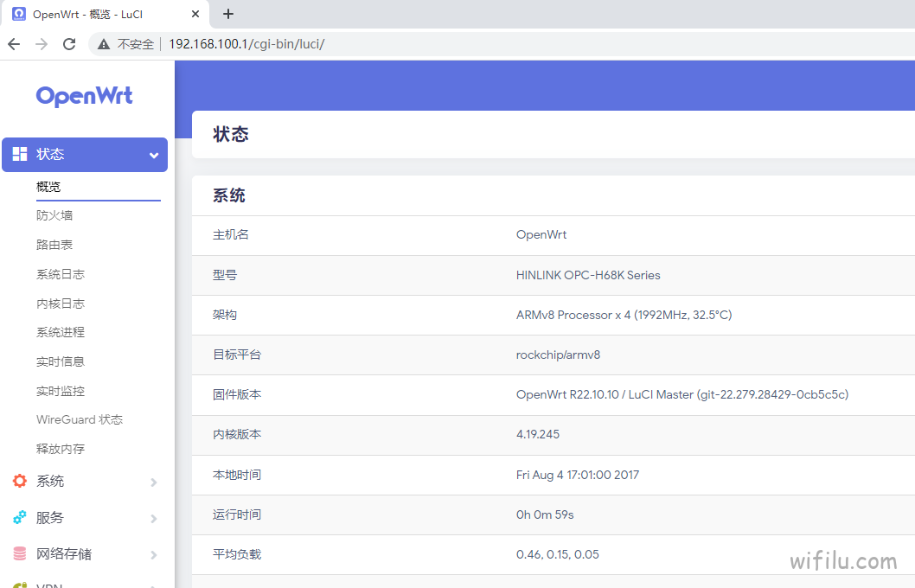This screenshot has height=588, width=915.
Task: Click the uptime value 0h 0m 59s
Action: click(x=545, y=514)
